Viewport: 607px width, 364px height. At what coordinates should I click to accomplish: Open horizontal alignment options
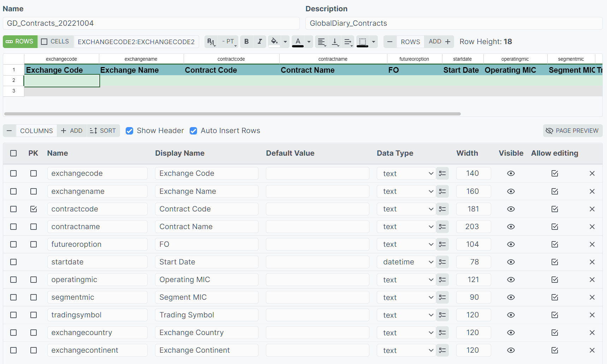point(321,42)
